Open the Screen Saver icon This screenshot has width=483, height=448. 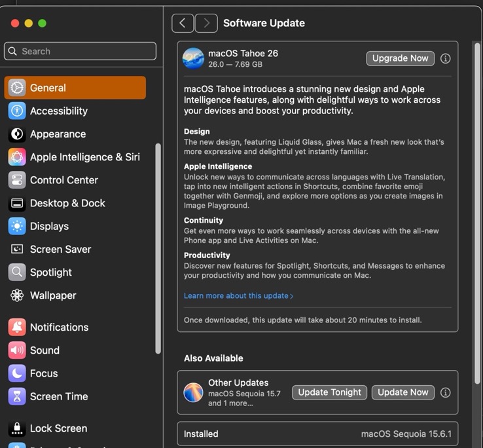coord(17,249)
